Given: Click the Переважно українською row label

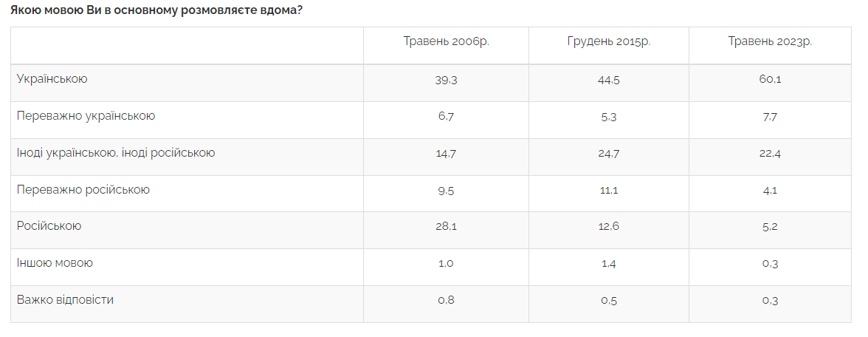Looking at the screenshot, I should (86, 116).
